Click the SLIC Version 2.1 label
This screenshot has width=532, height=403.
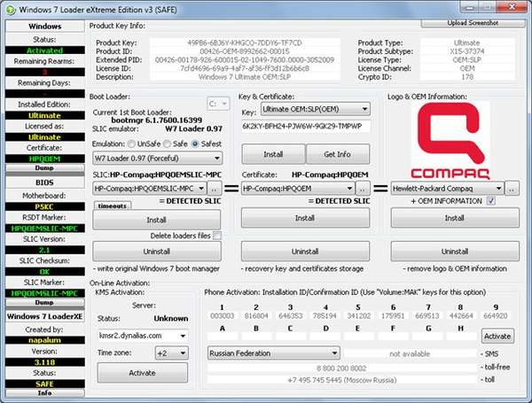click(45, 250)
